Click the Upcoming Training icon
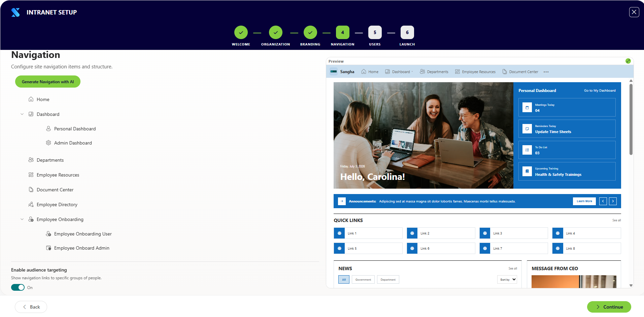 (527, 171)
